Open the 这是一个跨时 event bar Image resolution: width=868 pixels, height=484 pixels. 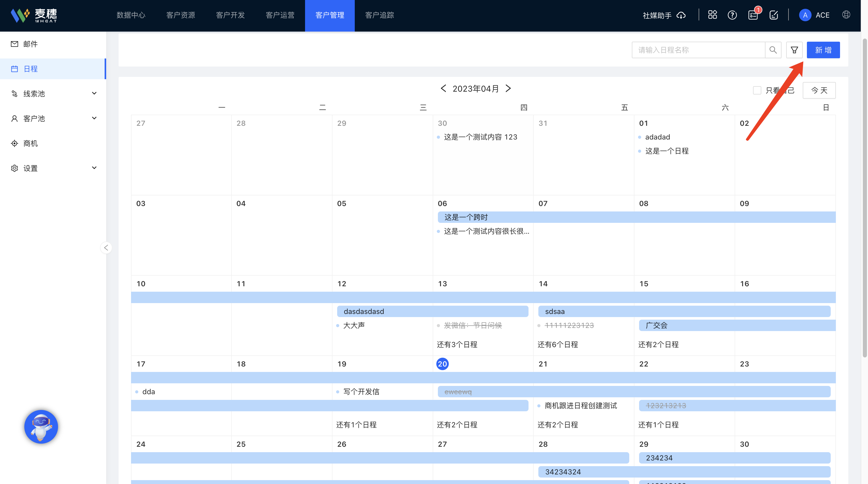[x=636, y=217]
